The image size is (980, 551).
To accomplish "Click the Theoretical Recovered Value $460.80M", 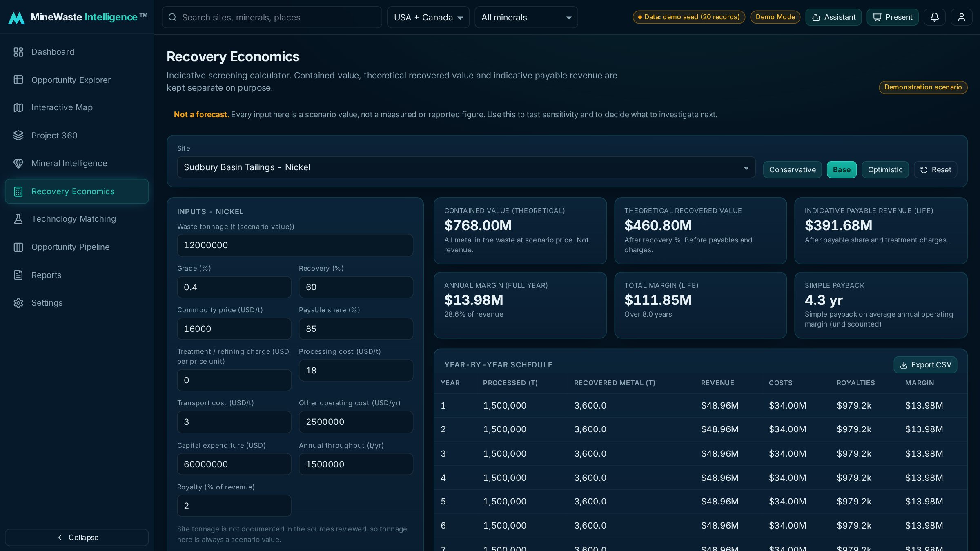I will point(658,225).
